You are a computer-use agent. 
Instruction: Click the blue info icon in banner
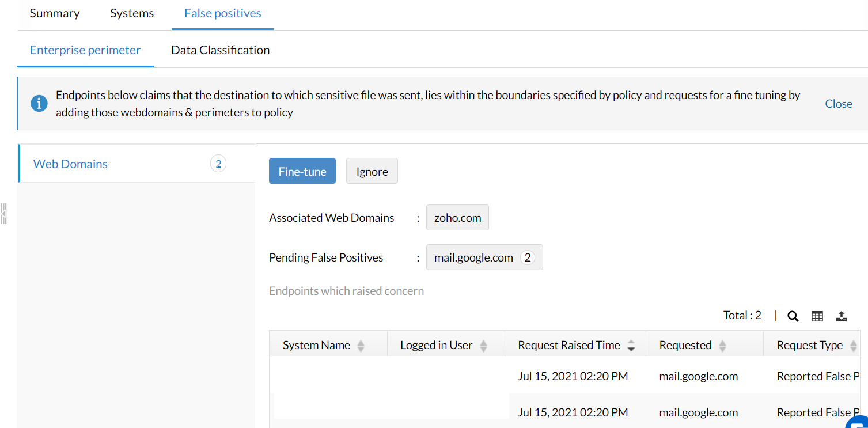(39, 104)
